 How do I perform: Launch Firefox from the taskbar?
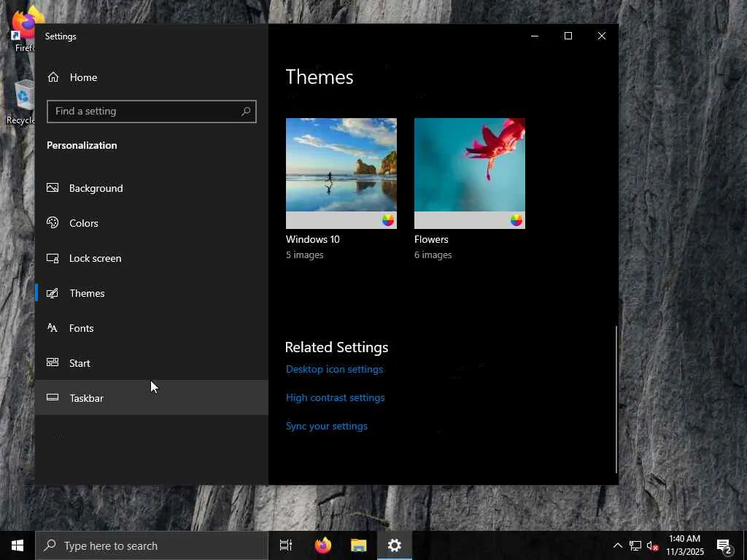tap(323, 545)
